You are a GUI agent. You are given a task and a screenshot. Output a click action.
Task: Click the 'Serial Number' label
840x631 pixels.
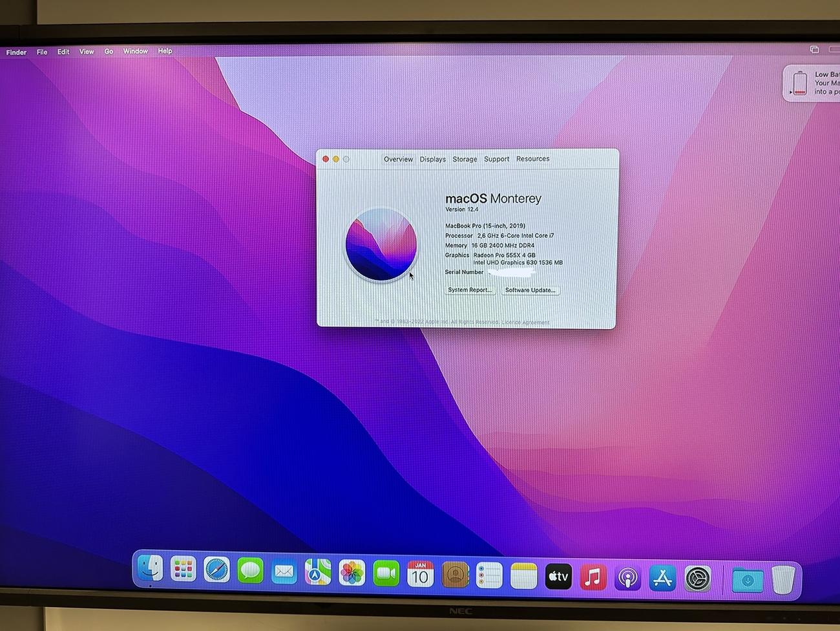tap(464, 272)
